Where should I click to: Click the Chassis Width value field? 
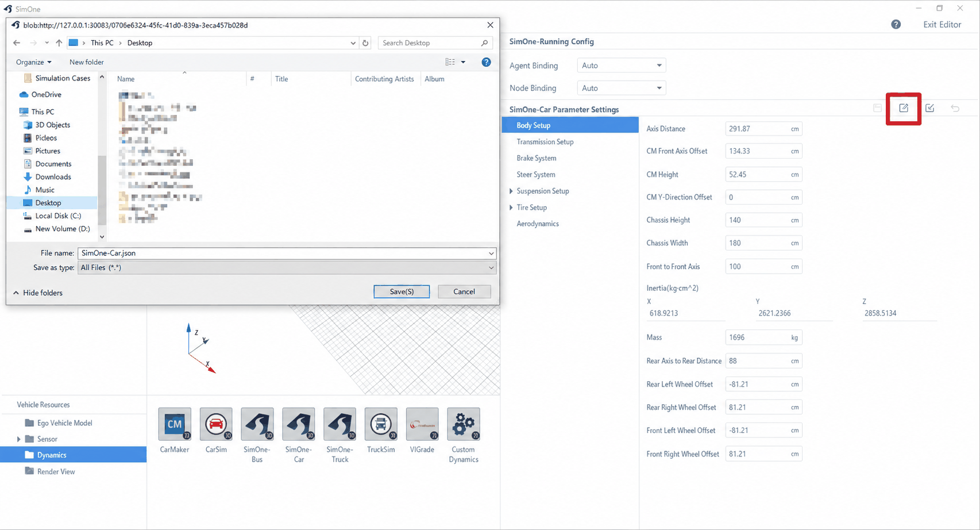click(x=763, y=243)
